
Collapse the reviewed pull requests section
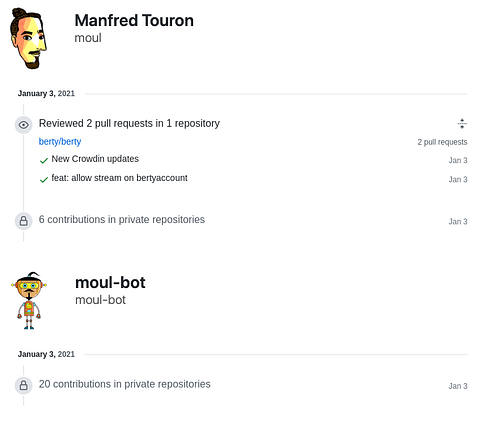[462, 124]
